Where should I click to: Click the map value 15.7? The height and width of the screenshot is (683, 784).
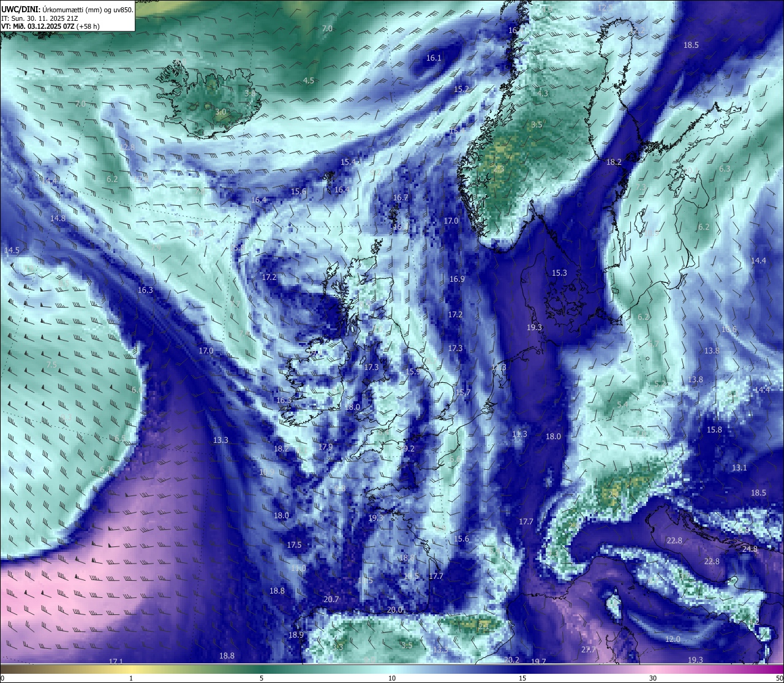(463, 392)
